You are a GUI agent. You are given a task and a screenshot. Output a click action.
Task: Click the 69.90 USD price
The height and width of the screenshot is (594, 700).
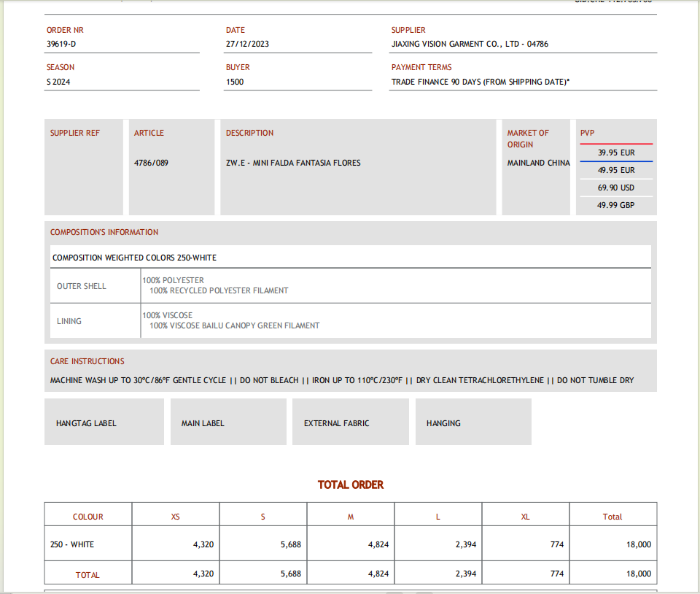click(x=615, y=188)
